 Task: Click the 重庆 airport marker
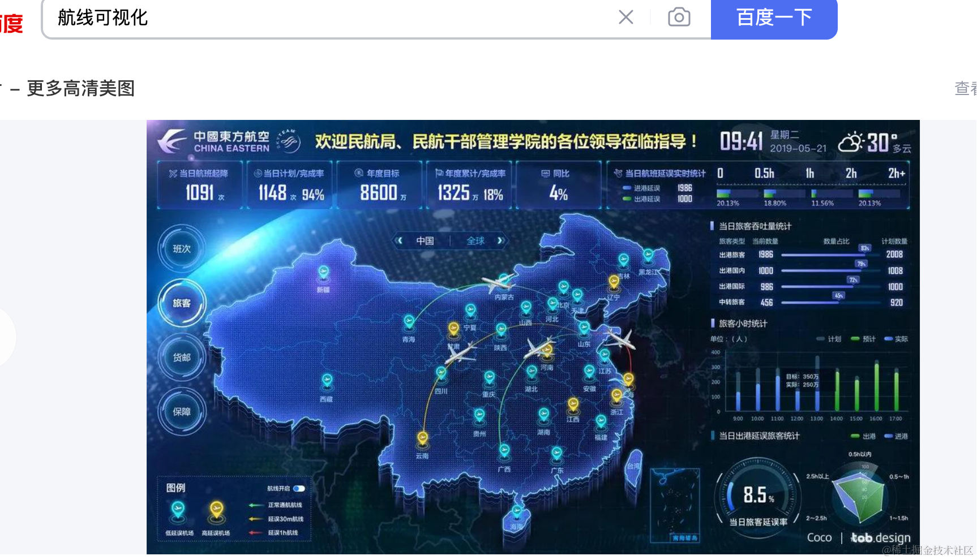tap(489, 378)
